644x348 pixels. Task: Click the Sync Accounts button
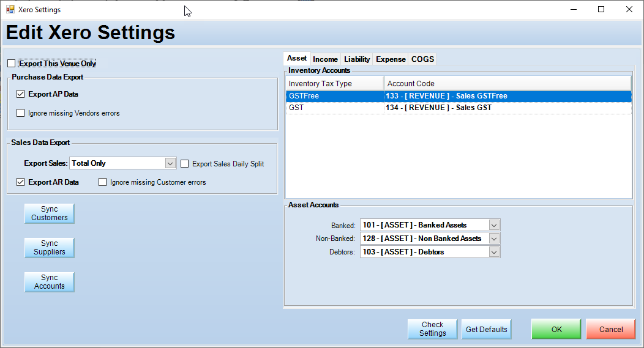(50, 282)
